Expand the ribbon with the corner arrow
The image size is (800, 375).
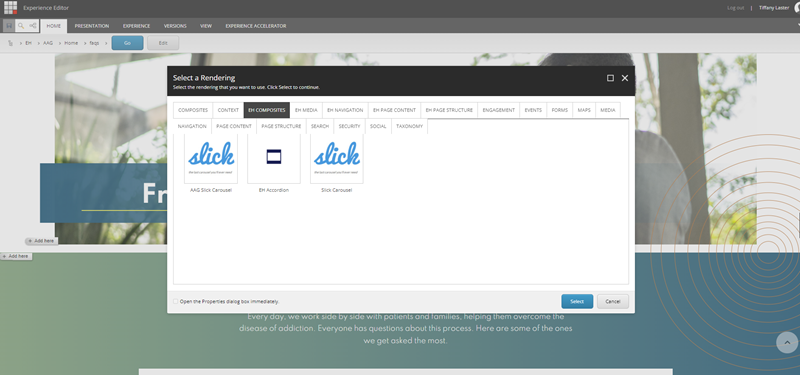click(x=797, y=26)
